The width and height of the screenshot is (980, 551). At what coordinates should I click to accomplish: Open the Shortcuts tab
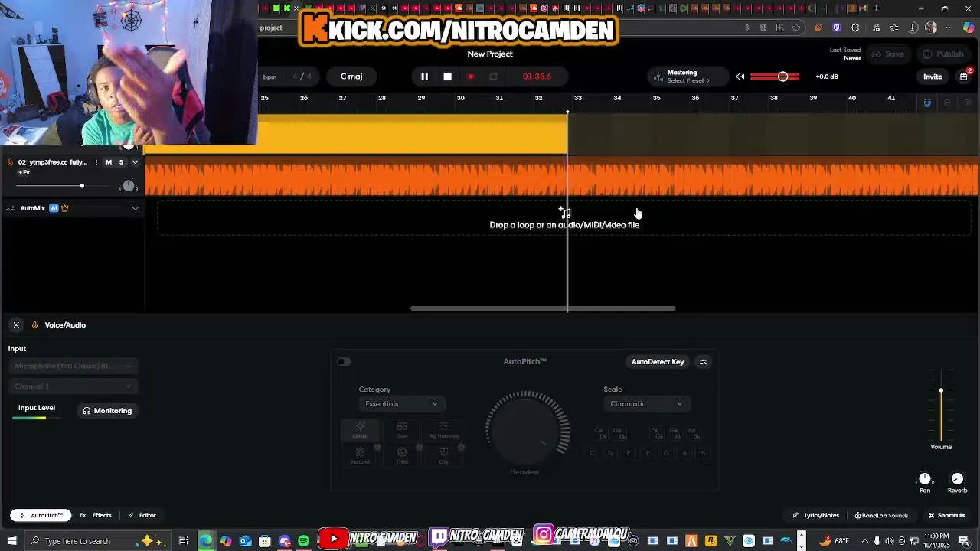(x=946, y=516)
